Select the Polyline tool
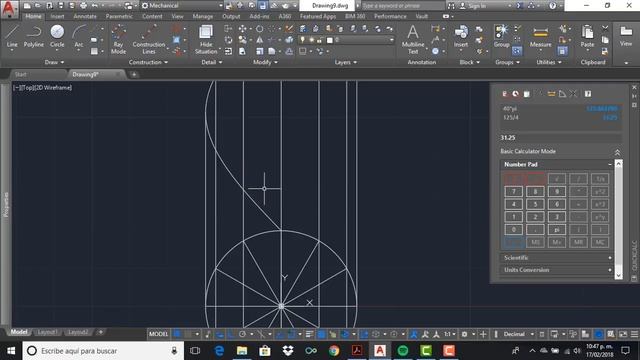This screenshot has width=640, height=360. pos(33,37)
